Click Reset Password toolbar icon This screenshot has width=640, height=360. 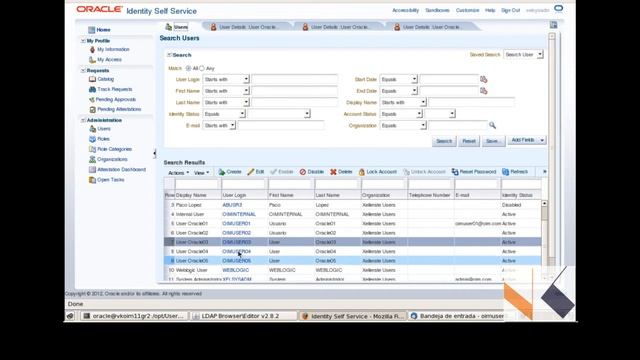pos(455,172)
